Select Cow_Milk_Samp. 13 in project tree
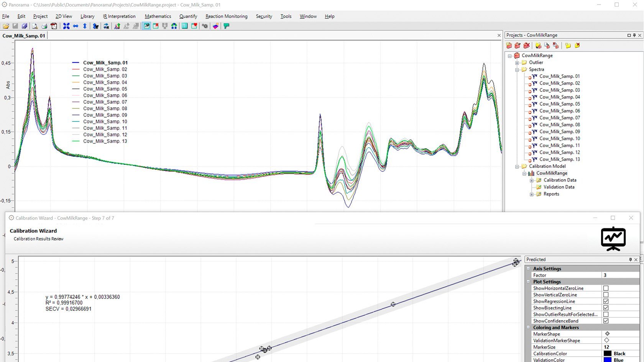Image resolution: width=644 pixels, height=362 pixels. [560, 159]
